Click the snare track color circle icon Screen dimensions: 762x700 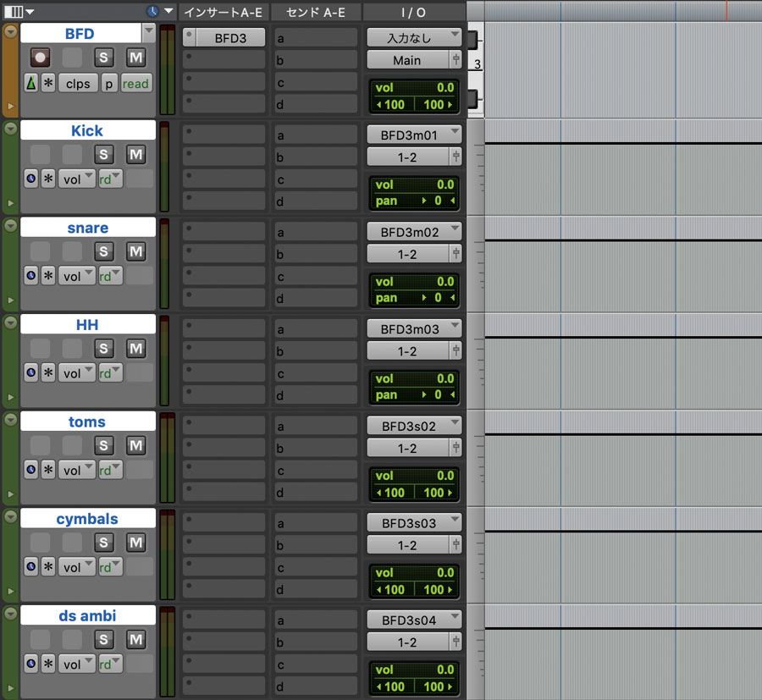11,225
